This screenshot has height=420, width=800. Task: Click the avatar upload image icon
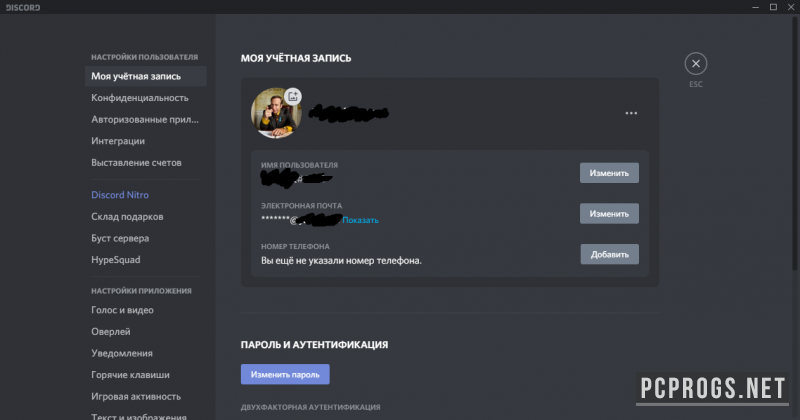(x=292, y=96)
